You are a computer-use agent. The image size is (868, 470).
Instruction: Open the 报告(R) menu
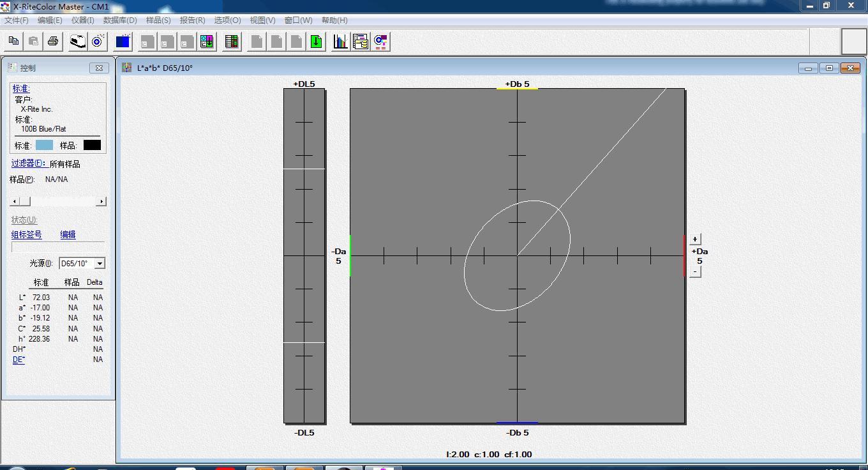[192, 20]
